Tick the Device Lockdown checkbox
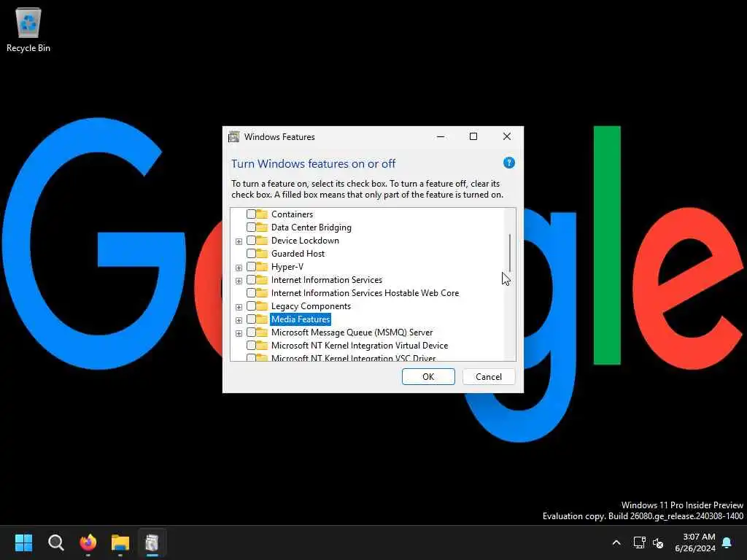The width and height of the screenshot is (747, 560). tap(251, 241)
